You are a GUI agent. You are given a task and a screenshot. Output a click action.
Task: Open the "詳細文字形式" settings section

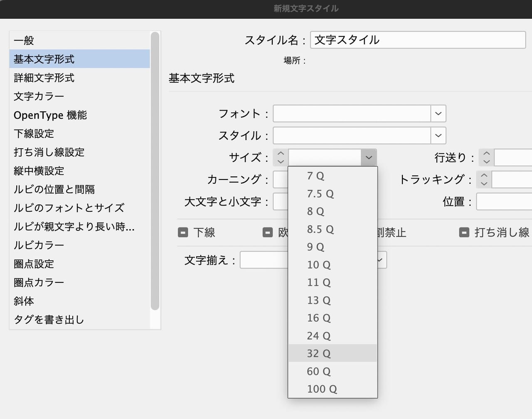click(44, 78)
